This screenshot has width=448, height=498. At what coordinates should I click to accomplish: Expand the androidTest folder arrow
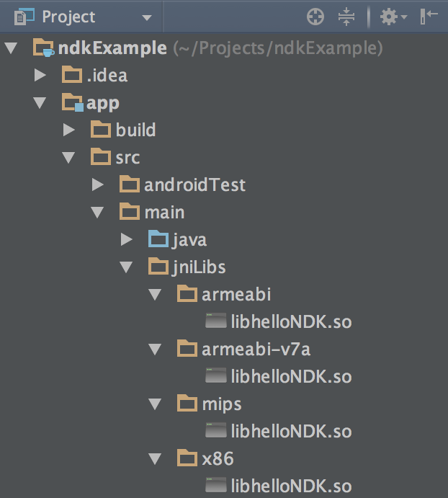click(x=97, y=185)
